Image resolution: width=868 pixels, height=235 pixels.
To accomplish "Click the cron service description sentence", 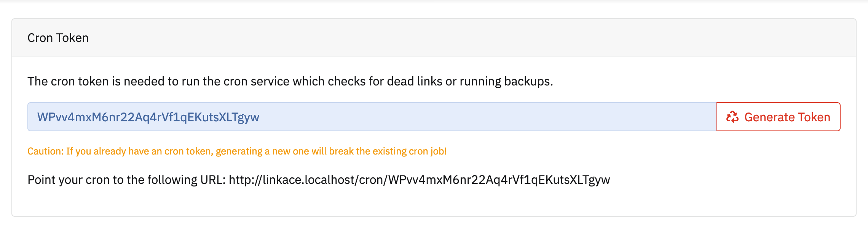I will point(290,81).
